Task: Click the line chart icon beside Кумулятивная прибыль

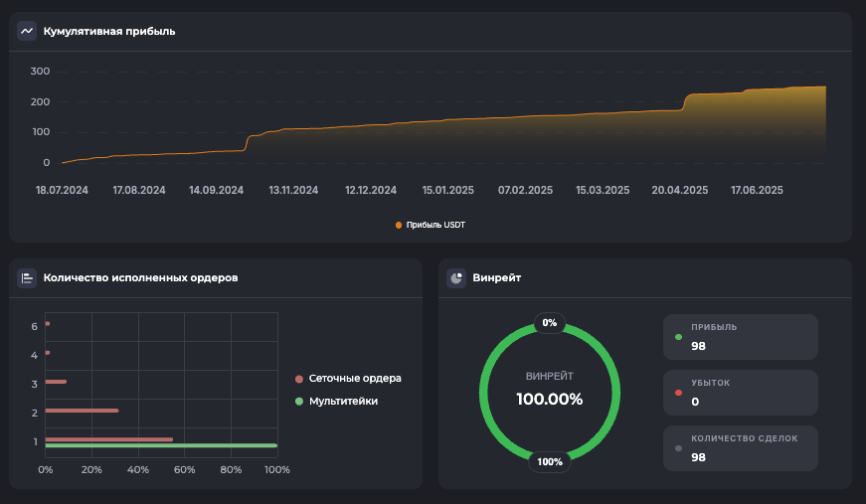Action: [27, 31]
